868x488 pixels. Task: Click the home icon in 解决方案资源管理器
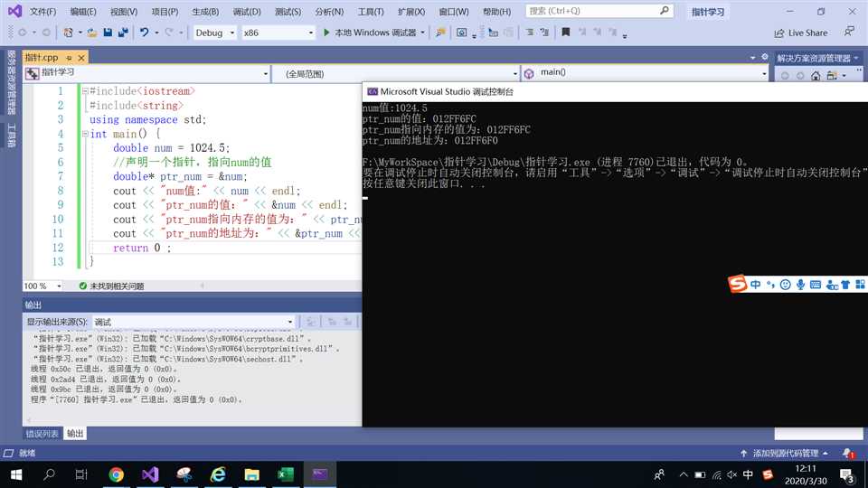pyautogui.click(x=816, y=76)
